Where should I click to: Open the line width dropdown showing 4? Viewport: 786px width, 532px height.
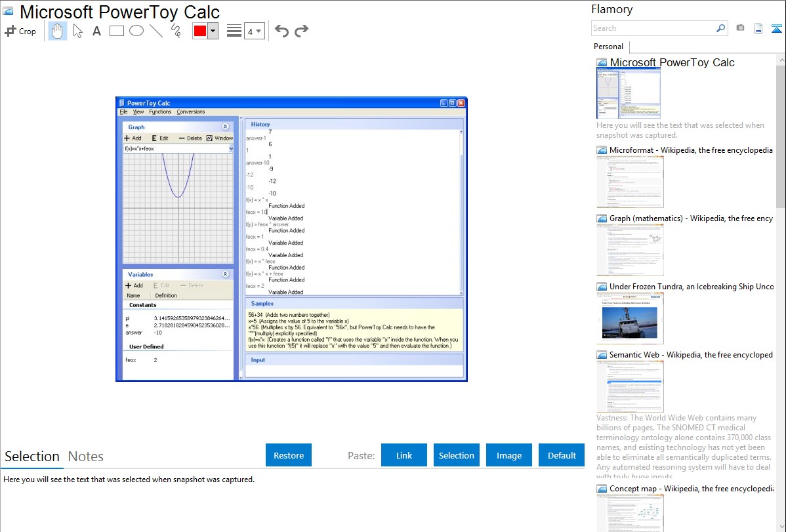click(x=254, y=31)
